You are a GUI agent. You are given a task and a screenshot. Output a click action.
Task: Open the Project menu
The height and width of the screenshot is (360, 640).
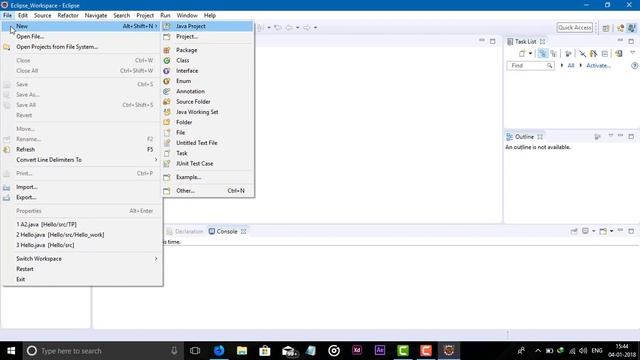(145, 16)
